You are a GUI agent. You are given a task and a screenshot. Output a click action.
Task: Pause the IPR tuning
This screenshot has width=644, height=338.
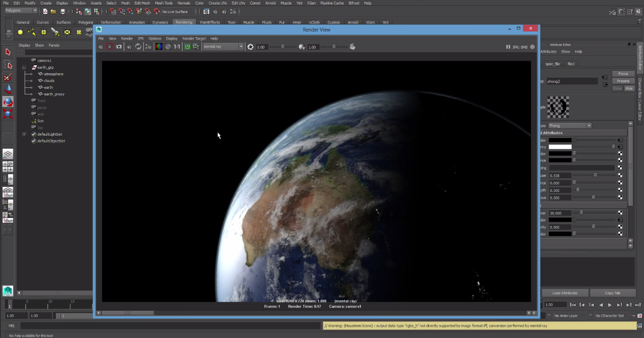click(508, 47)
